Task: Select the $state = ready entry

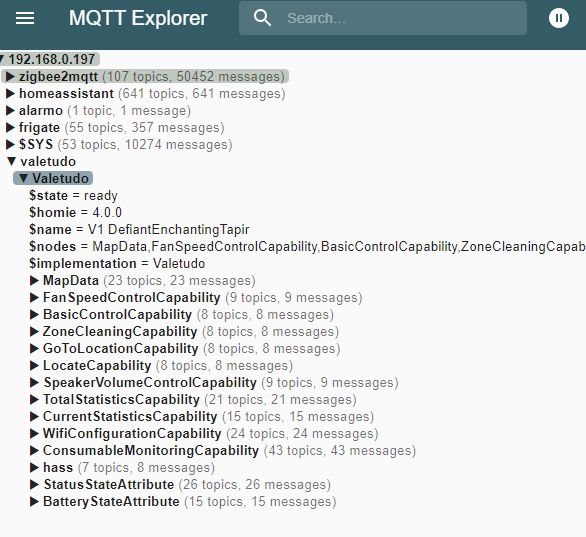Action: tap(73, 195)
